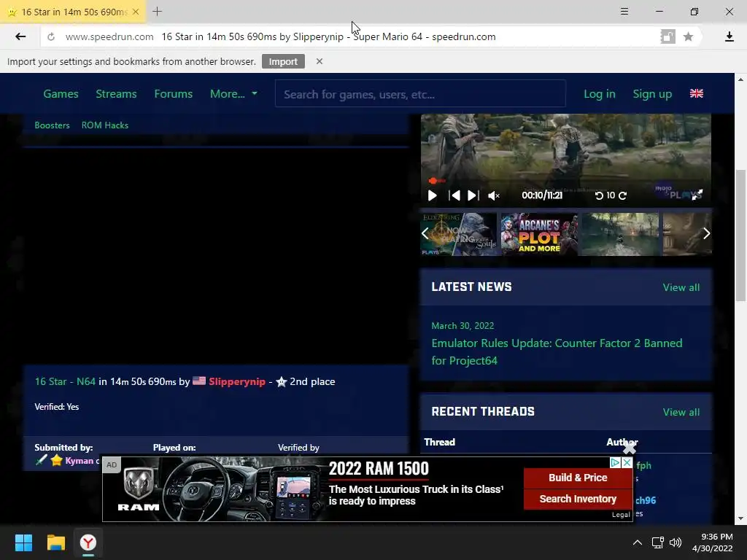Open the browser downloads arrow
Screen dimensions: 747x560
coord(729,36)
